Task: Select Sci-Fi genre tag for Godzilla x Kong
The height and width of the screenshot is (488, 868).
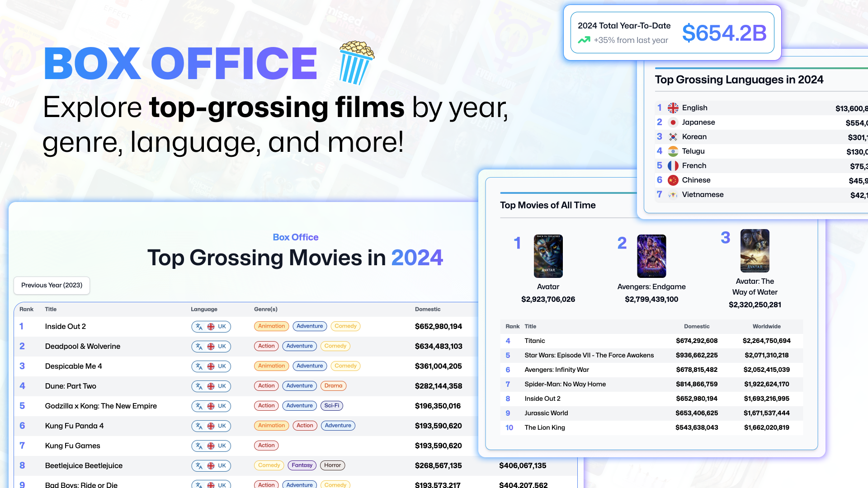Action: point(331,405)
